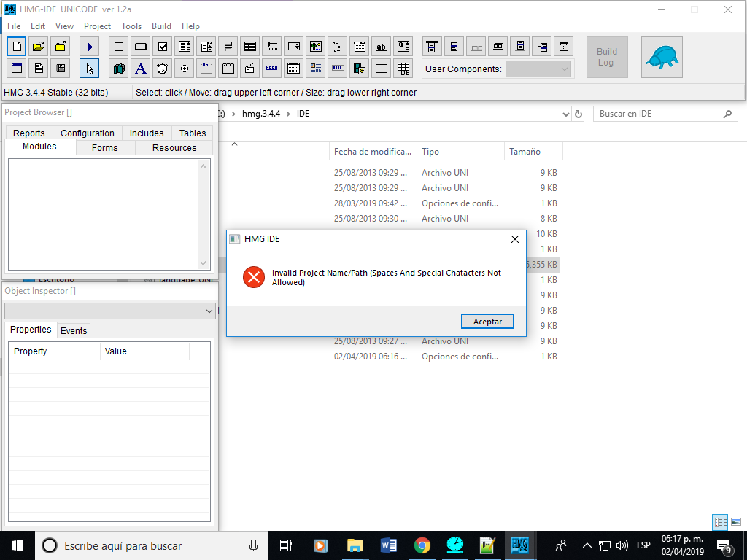The width and height of the screenshot is (747, 560).
Task: Select the CheckBox control tool
Action: 163,47
